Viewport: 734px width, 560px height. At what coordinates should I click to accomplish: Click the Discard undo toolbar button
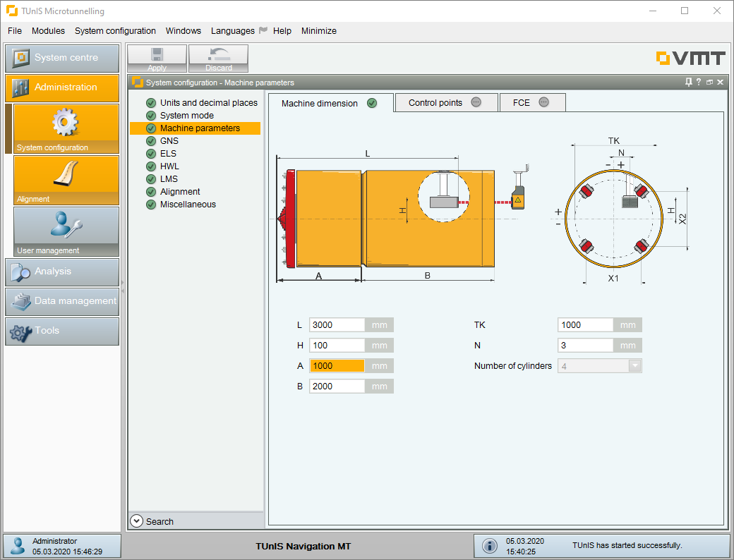[218, 59]
